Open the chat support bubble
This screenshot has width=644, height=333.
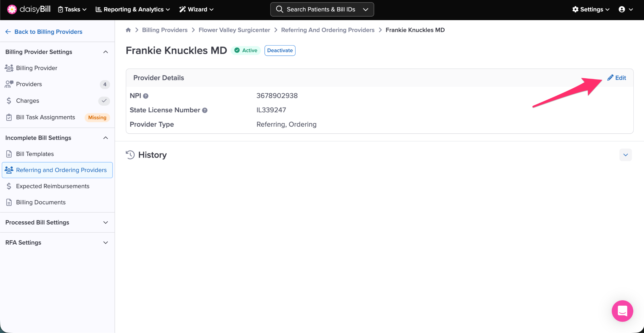tap(622, 311)
